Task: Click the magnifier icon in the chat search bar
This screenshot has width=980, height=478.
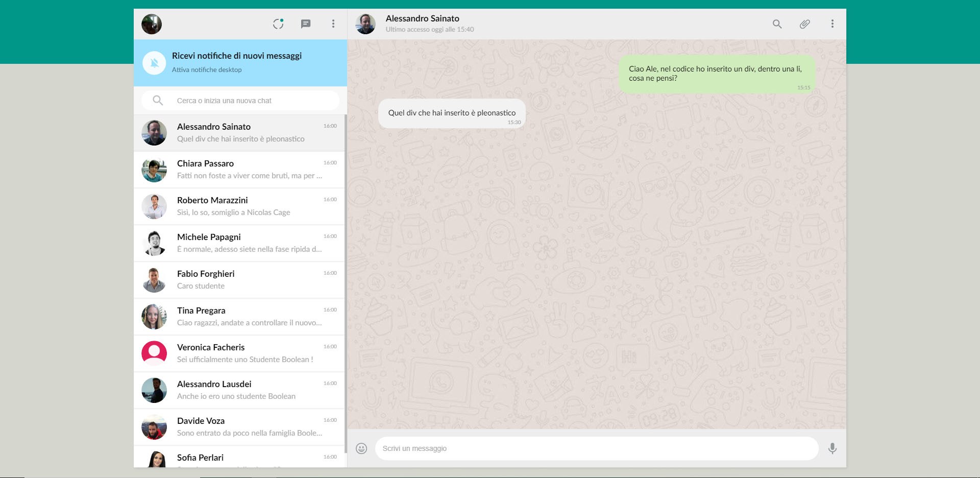Action: [158, 100]
